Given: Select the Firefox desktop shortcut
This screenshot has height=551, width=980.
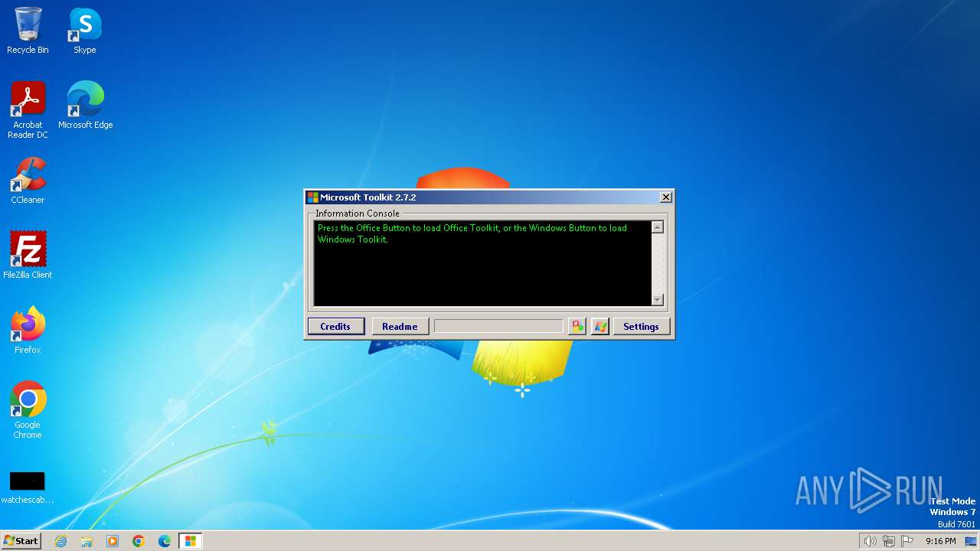Looking at the screenshot, I should point(28,330).
